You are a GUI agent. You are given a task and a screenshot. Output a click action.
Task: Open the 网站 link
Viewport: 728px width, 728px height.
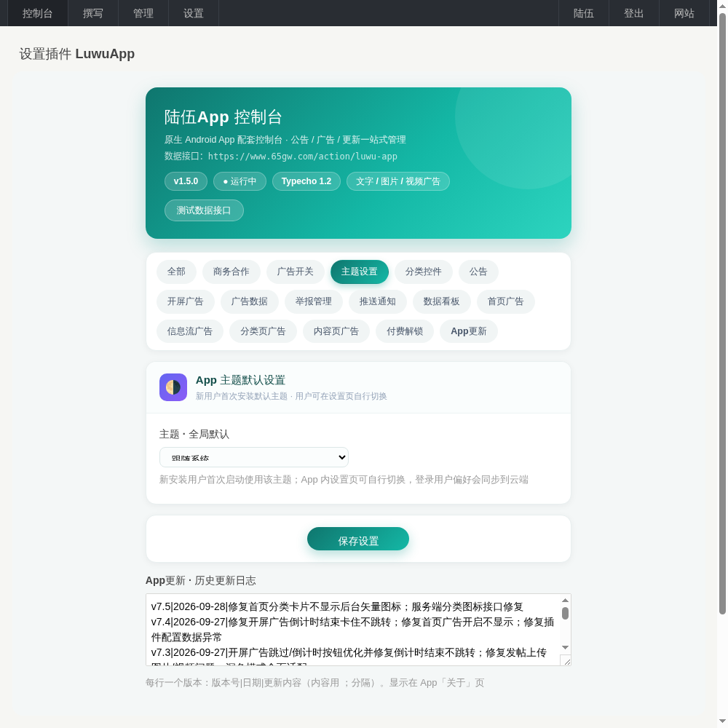684,13
